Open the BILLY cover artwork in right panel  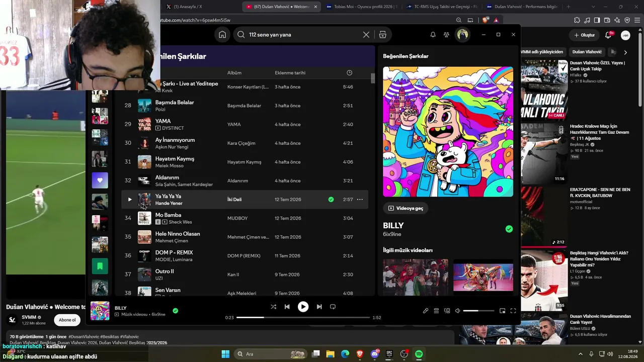point(448,132)
